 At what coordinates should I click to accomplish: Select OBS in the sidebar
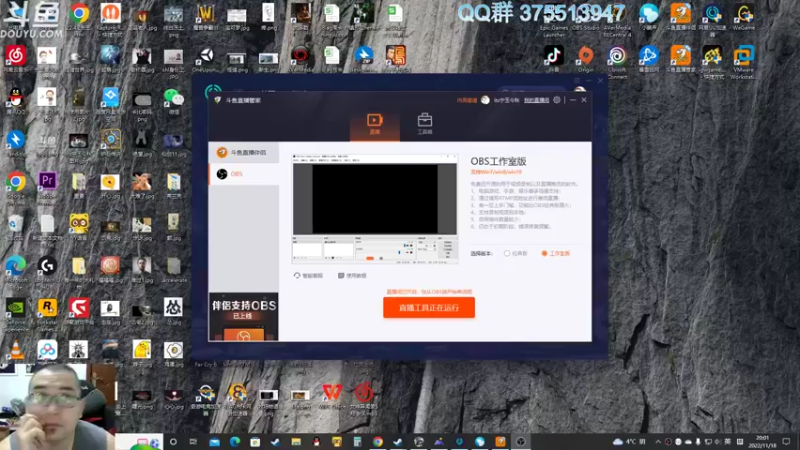pos(244,174)
